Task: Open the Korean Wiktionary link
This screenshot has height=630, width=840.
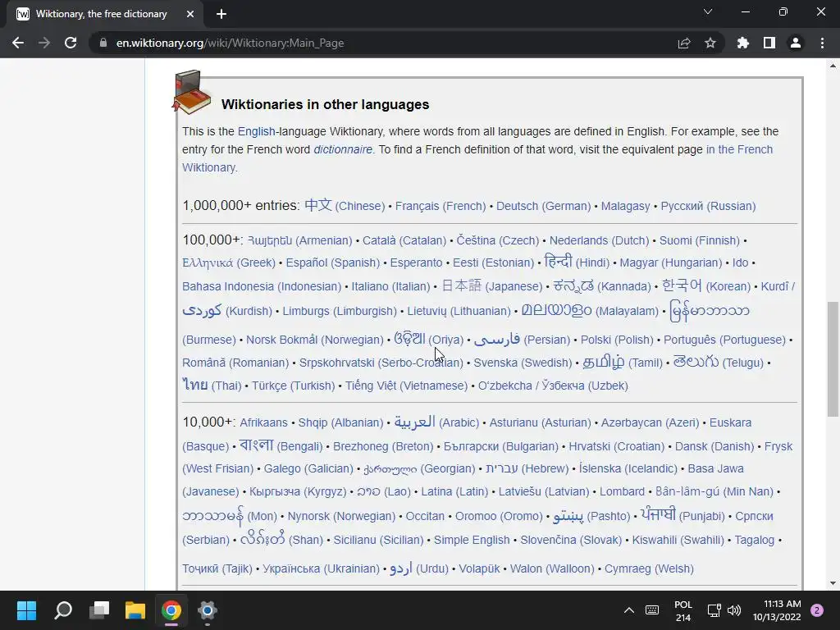Action: (706, 285)
